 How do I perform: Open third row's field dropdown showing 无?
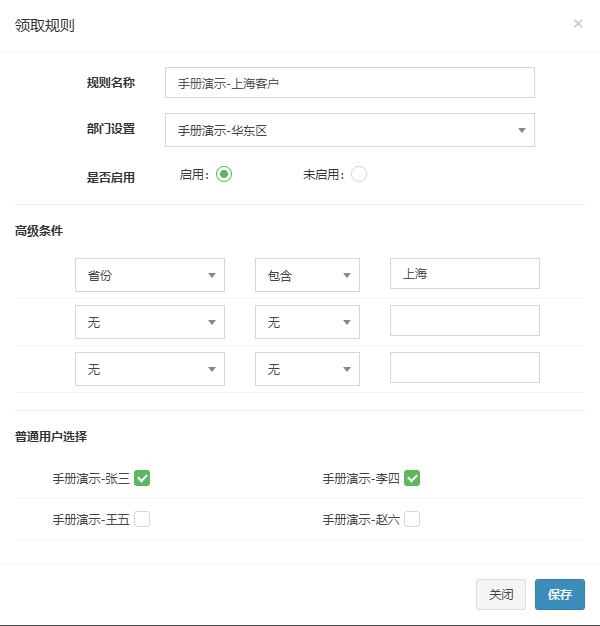click(x=150, y=369)
